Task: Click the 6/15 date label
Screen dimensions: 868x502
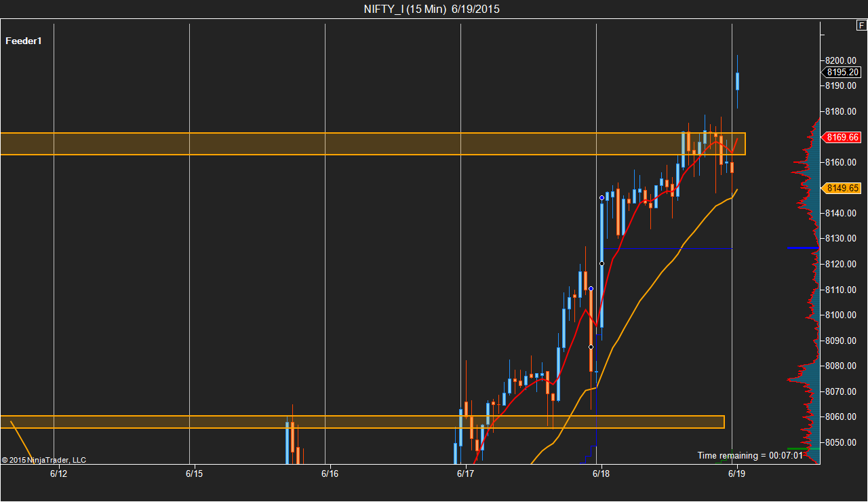Action: click(x=194, y=474)
